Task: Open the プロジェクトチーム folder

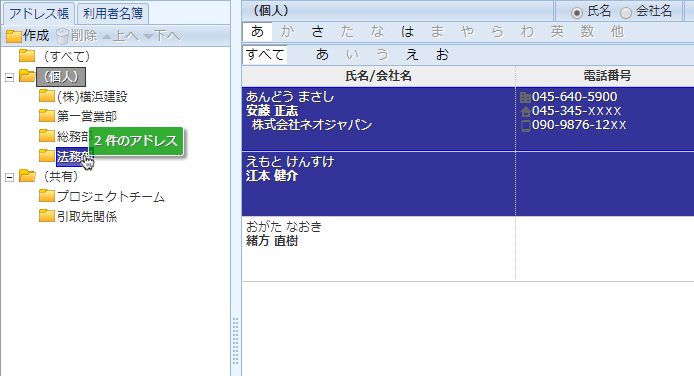Action: pyautogui.click(x=111, y=196)
